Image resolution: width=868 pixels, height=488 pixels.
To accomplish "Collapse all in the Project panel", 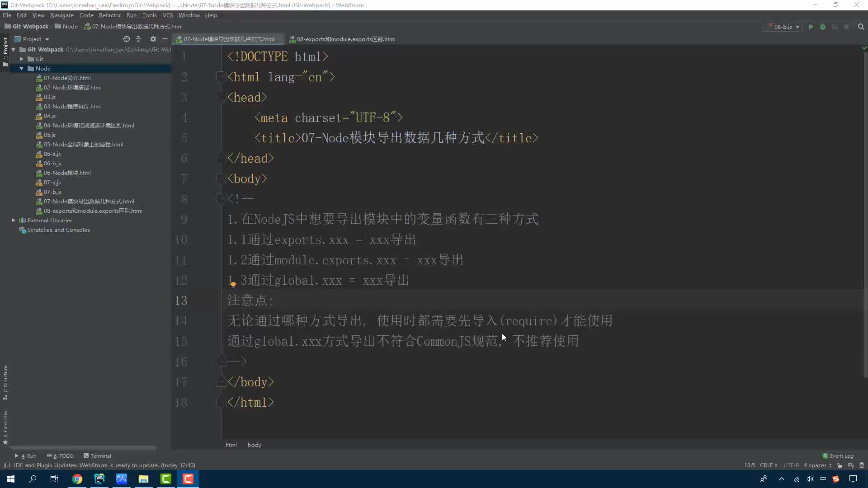I will [x=138, y=39].
